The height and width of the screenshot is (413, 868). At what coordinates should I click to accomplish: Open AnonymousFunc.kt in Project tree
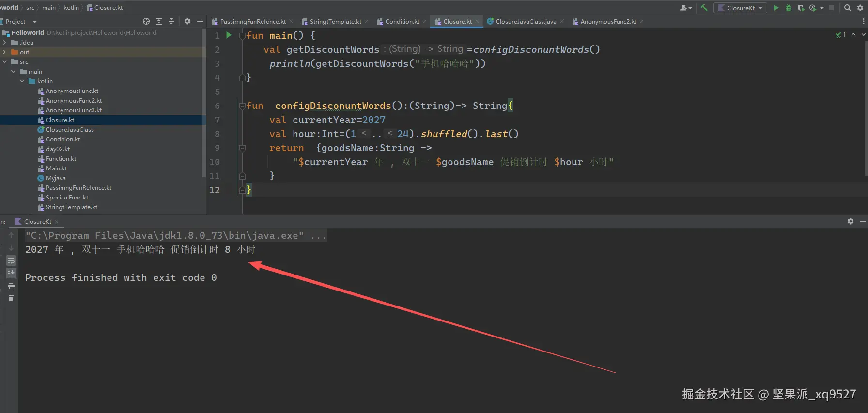click(72, 91)
